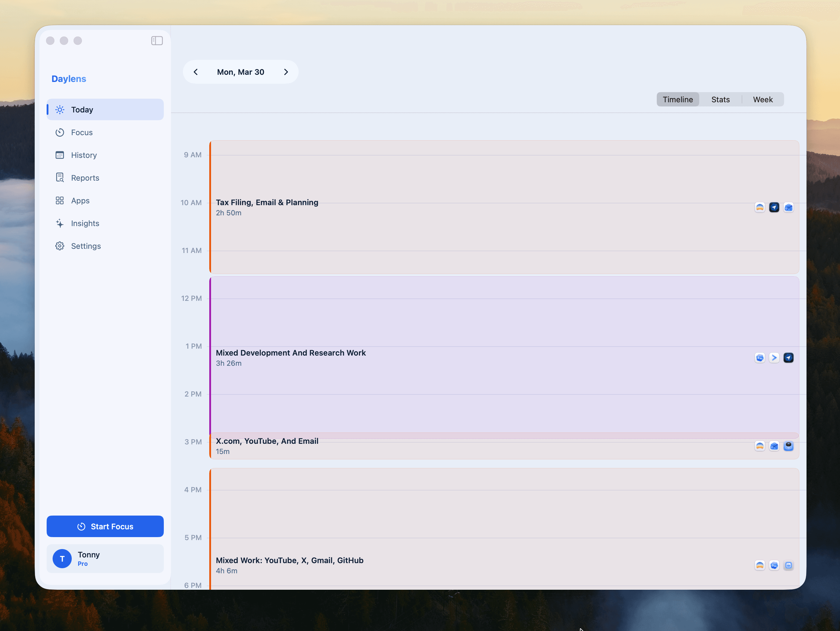Open Settings gear icon in sidebar
The height and width of the screenshot is (631, 840).
coord(59,246)
